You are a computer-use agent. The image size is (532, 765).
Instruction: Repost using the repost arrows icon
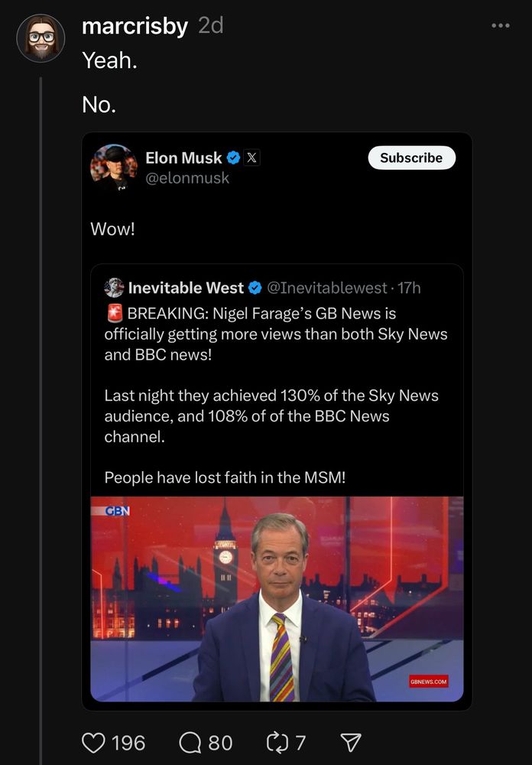(274, 742)
